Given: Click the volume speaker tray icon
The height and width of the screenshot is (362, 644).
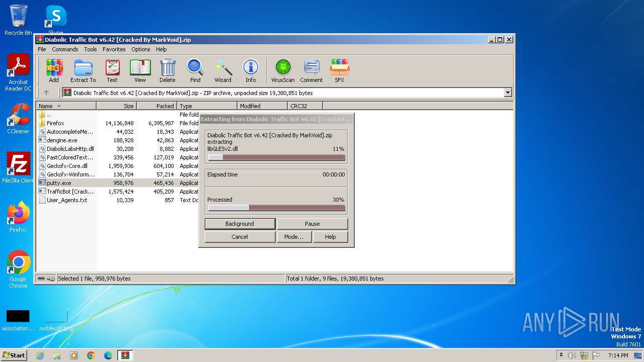Looking at the screenshot, I should pos(572,355).
